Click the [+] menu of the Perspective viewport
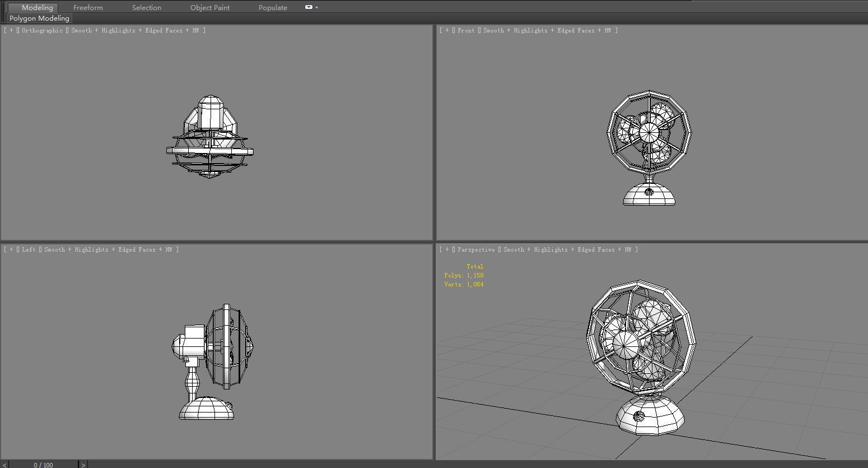This screenshot has height=468, width=868. click(x=447, y=249)
